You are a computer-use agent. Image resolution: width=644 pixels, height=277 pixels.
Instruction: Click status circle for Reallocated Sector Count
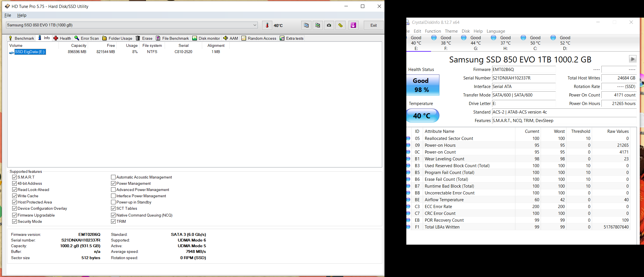pos(408,138)
